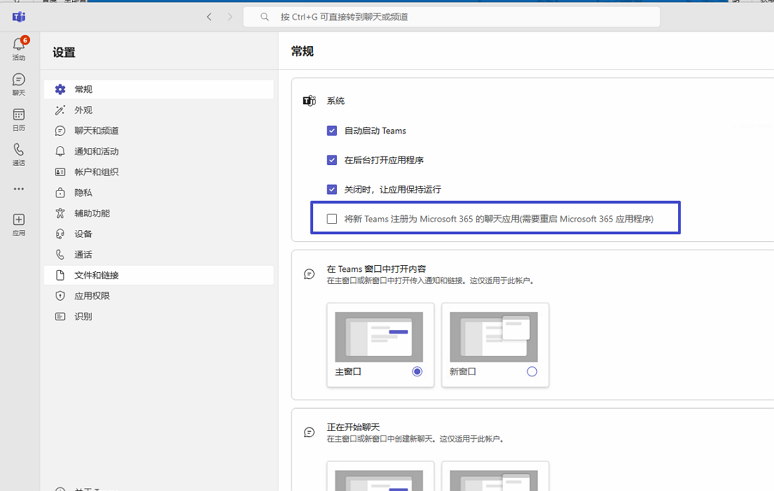Screen dimensions: 774x491
Task: Click the headset icon beside 设备
Action: 60,234
